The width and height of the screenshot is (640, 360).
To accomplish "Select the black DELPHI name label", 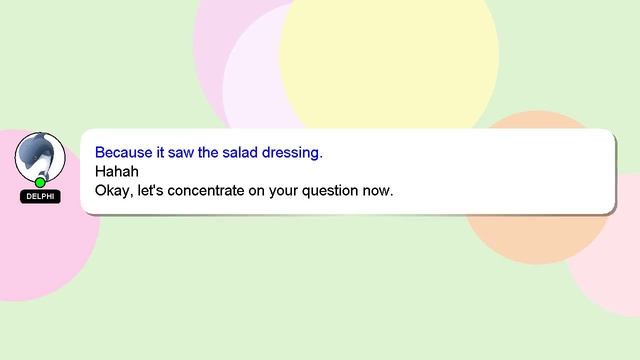I will pyautogui.click(x=40, y=196).
